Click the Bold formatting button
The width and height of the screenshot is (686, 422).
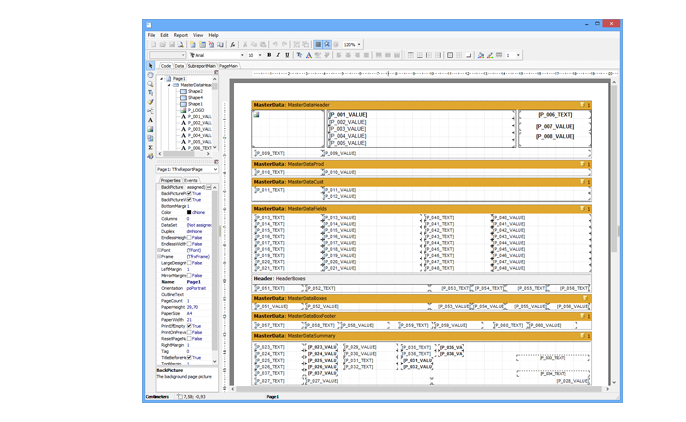pyautogui.click(x=269, y=55)
